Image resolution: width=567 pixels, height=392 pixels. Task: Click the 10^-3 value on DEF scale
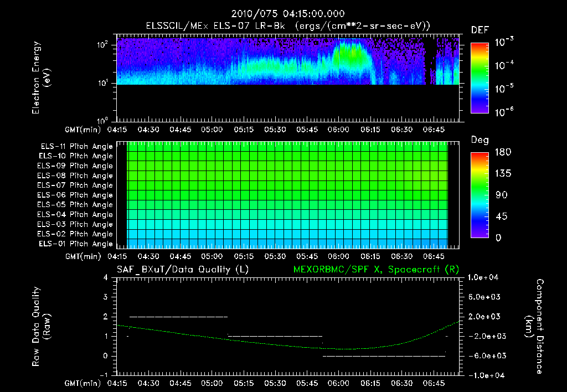click(x=504, y=42)
